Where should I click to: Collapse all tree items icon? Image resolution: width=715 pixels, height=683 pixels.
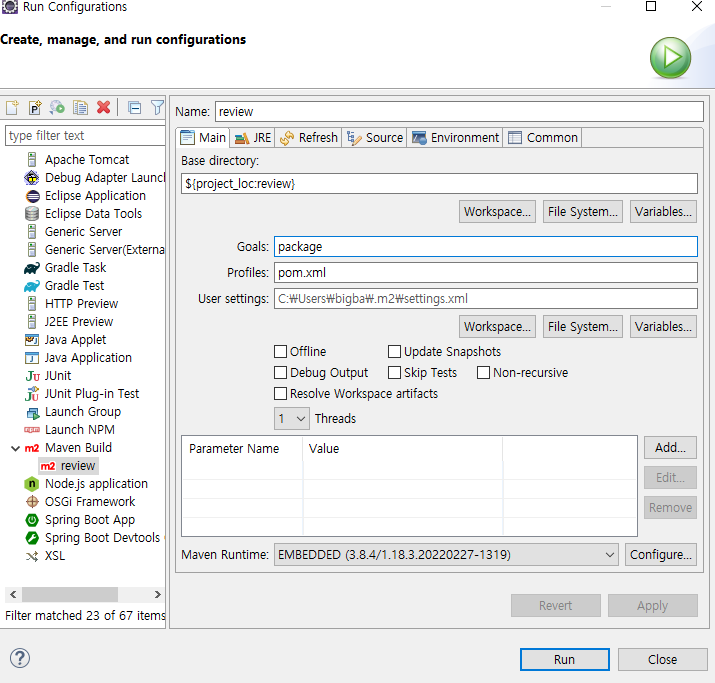coord(134,108)
